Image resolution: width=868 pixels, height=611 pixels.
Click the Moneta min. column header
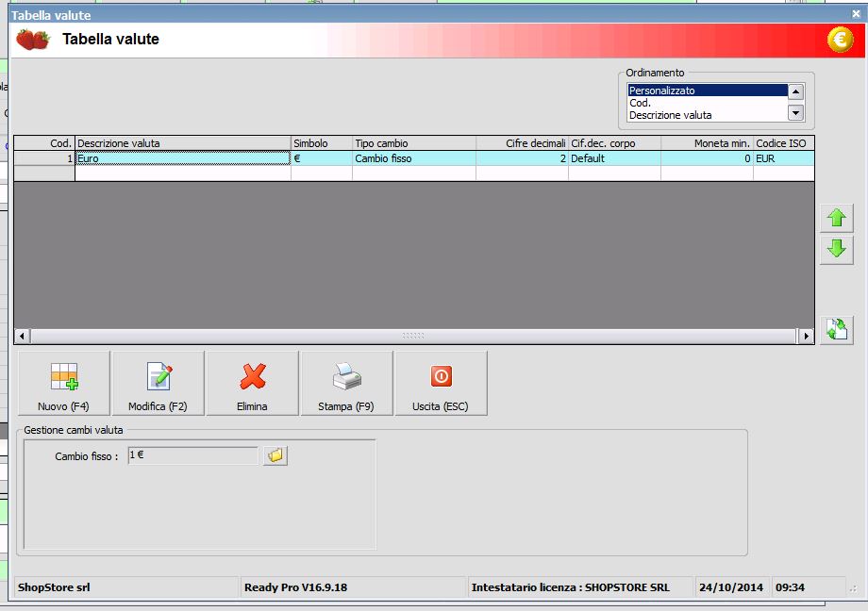tap(707, 143)
